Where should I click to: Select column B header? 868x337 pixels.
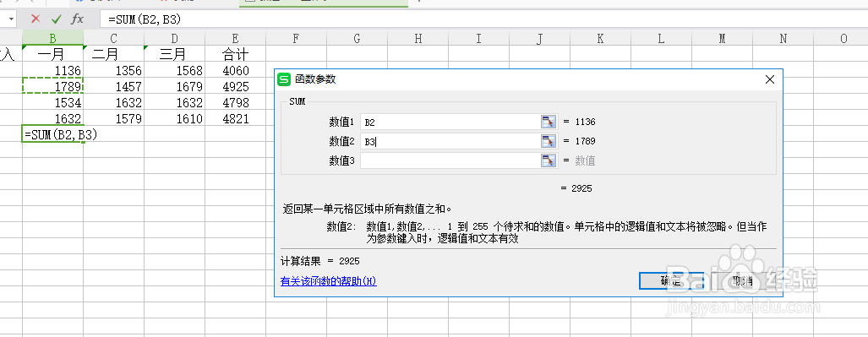52,38
